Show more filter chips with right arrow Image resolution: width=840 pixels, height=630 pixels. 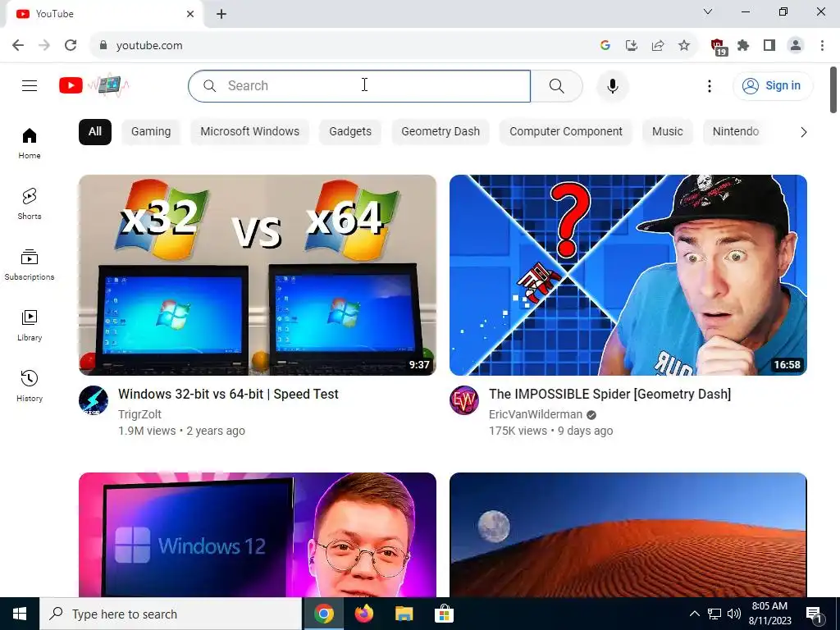pyautogui.click(x=803, y=132)
